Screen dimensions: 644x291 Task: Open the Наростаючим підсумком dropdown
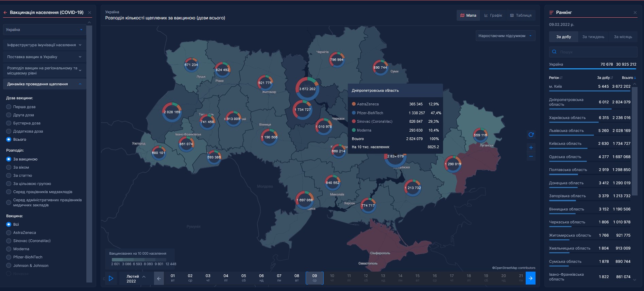(505, 36)
